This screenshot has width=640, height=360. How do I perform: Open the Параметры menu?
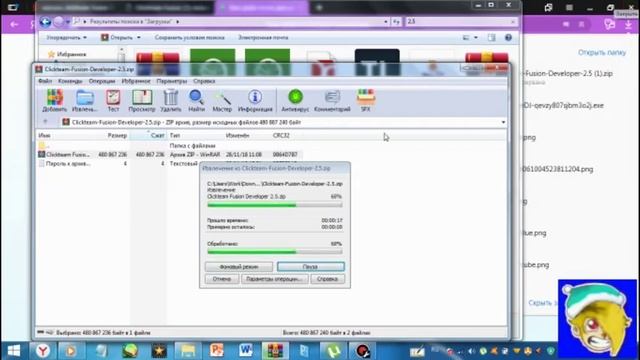[x=172, y=81]
